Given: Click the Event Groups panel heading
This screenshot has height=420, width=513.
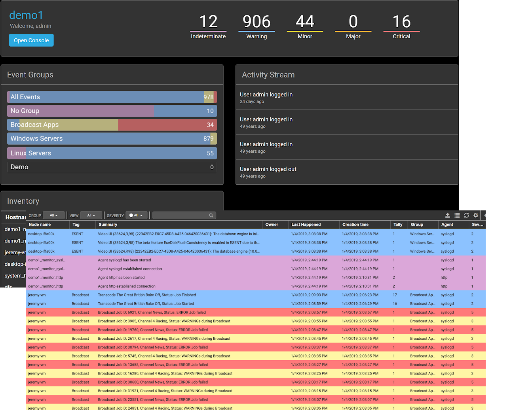Looking at the screenshot, I should [x=30, y=75].
